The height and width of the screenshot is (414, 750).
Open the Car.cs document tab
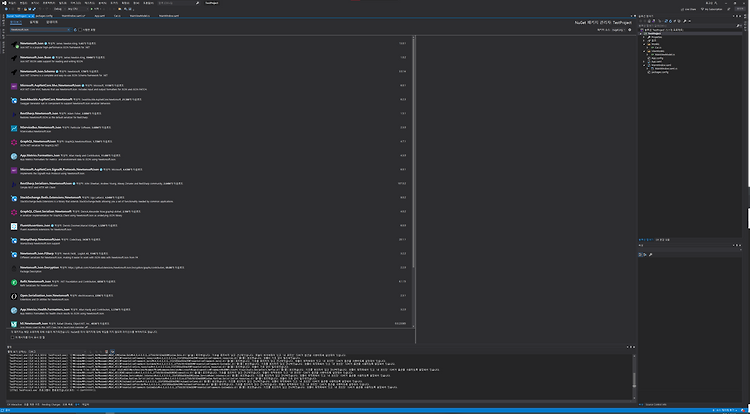point(117,16)
